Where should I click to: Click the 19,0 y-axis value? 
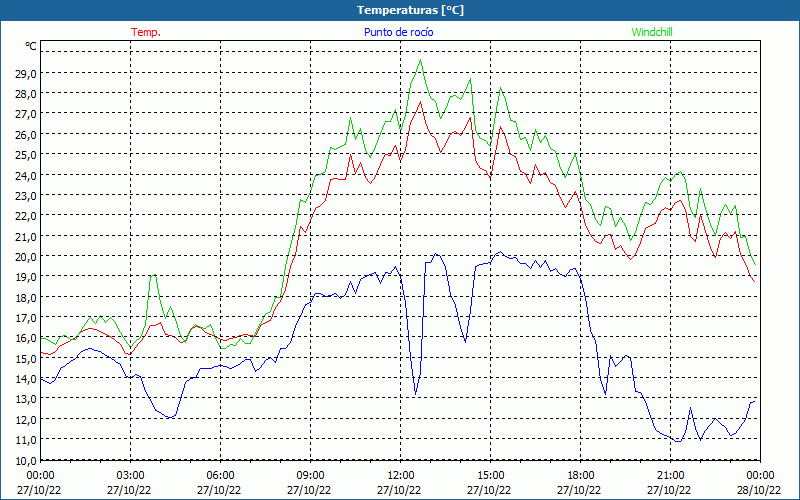[26, 277]
